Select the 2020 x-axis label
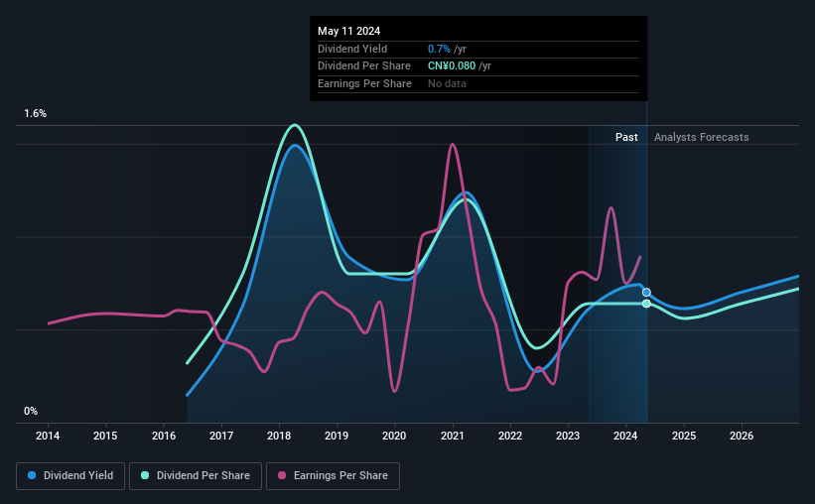Screen dimensions: 815x504 click(x=394, y=436)
